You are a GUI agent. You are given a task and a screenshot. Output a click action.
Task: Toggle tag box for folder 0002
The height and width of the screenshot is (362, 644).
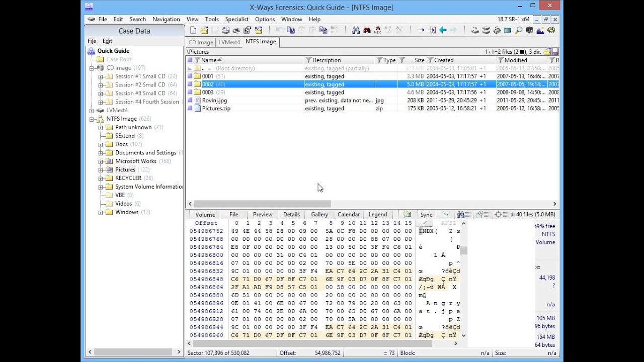190,84
